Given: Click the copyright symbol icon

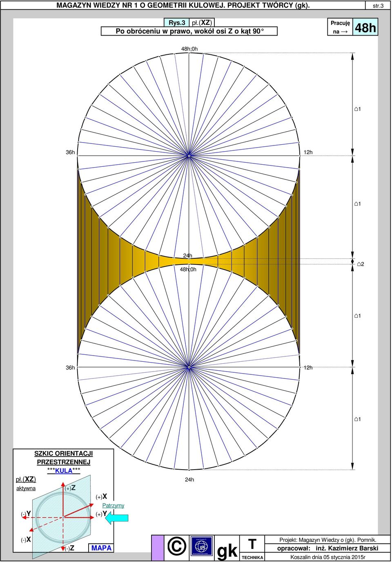Looking at the screenshot, I should coord(176,547).
